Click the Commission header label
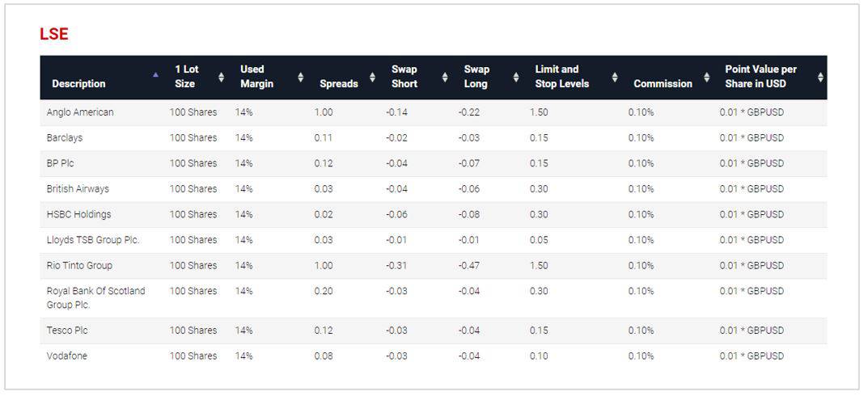The width and height of the screenshot is (868, 400). (x=663, y=83)
